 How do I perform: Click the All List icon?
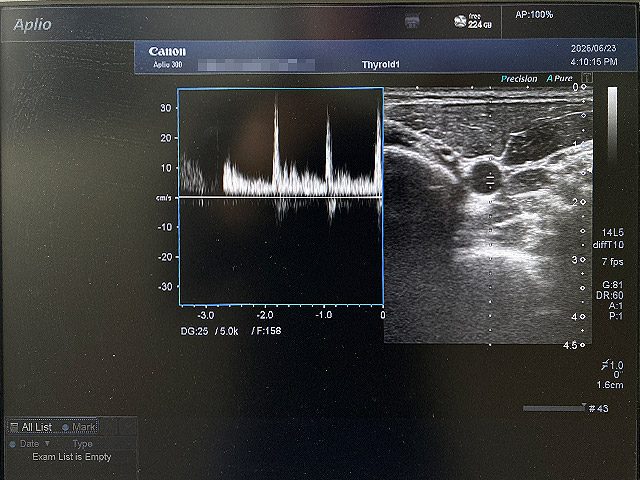click(x=14, y=427)
